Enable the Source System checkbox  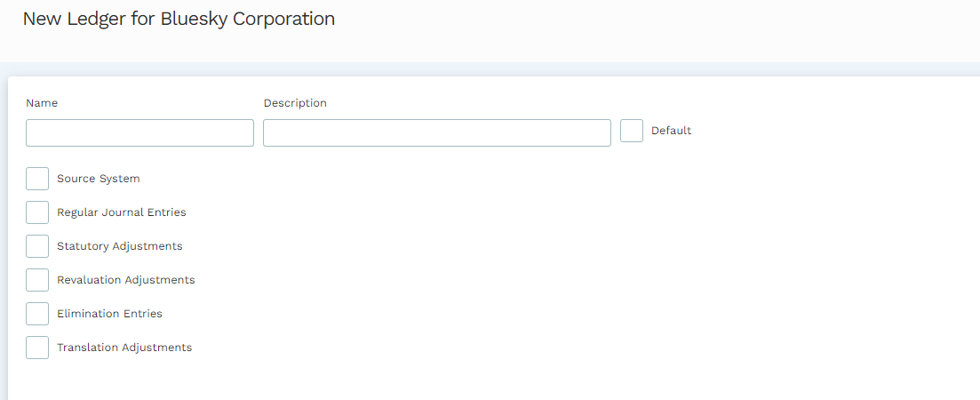37,179
